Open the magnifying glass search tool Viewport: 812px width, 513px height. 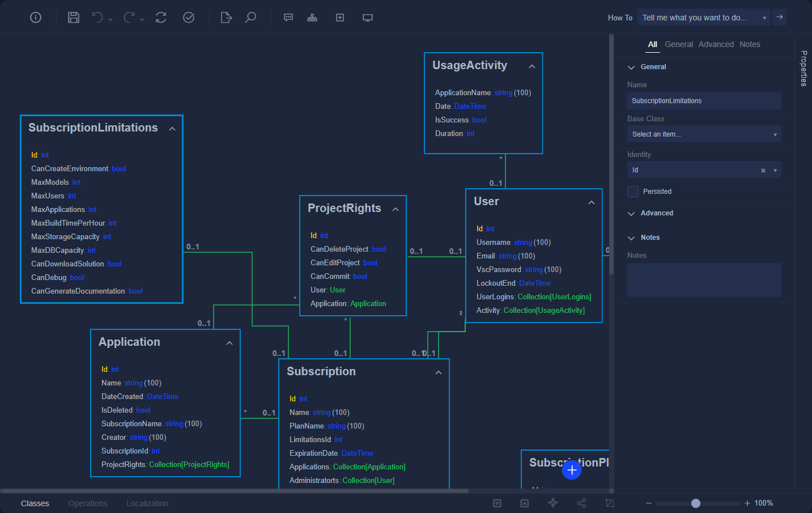250,18
